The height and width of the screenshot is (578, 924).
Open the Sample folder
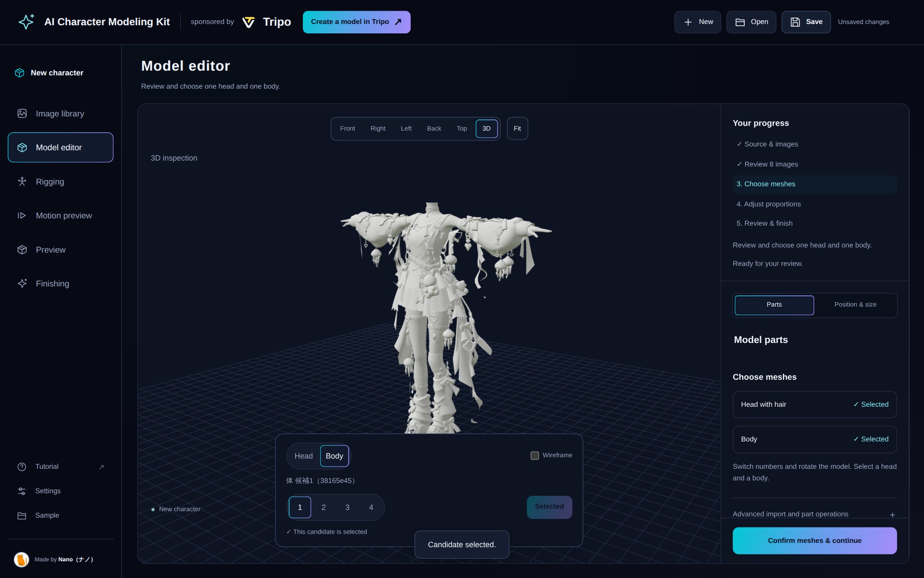60,515
